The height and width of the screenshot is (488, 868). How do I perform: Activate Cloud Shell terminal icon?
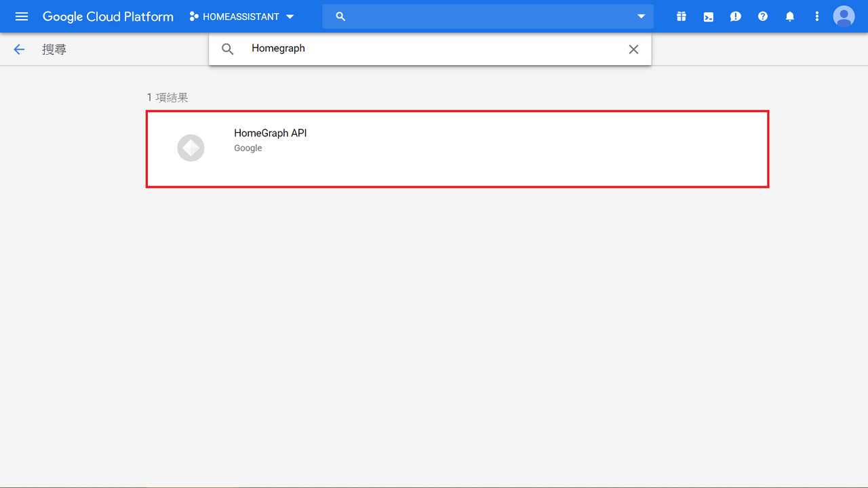click(709, 16)
